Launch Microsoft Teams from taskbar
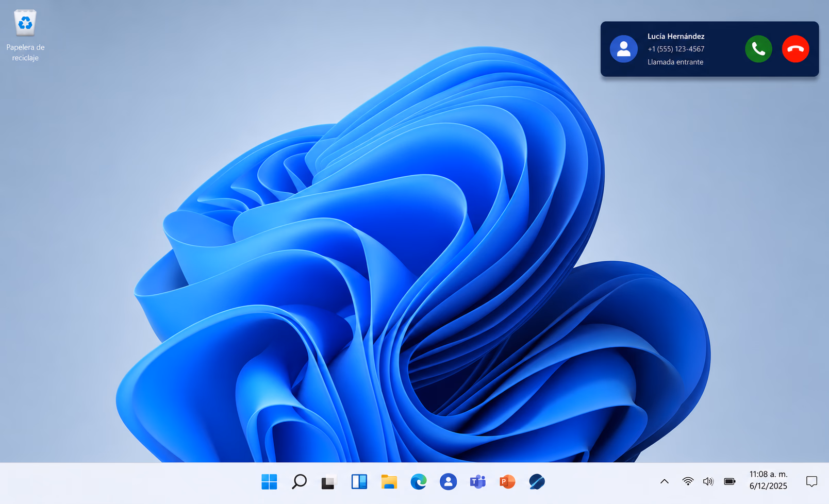Image resolution: width=829 pixels, height=504 pixels. click(478, 482)
